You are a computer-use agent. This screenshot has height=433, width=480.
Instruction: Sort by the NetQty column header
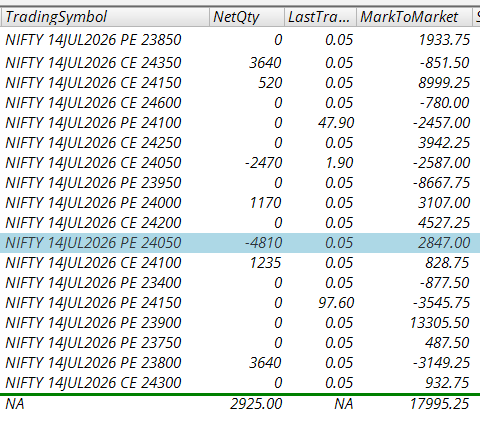(247, 17)
